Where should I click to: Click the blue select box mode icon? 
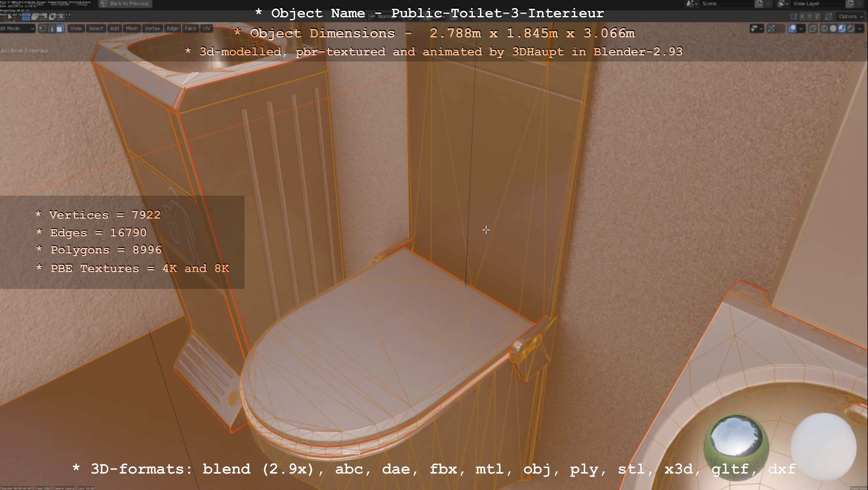coord(26,17)
